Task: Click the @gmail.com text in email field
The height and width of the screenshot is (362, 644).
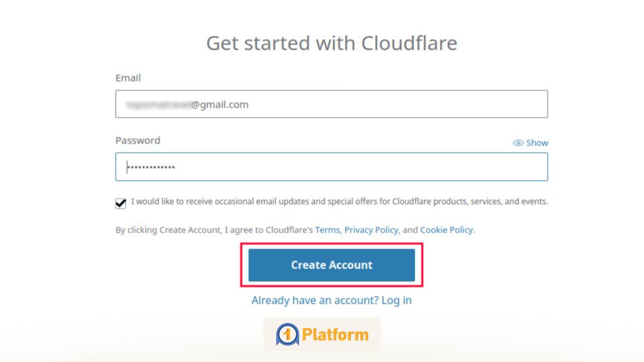Action: [220, 105]
